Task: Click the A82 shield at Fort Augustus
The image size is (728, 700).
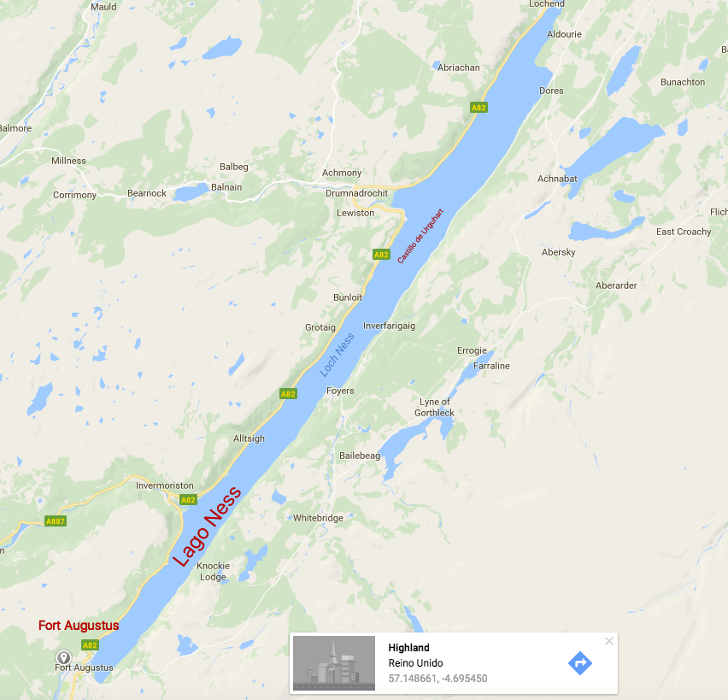Action: (90, 644)
